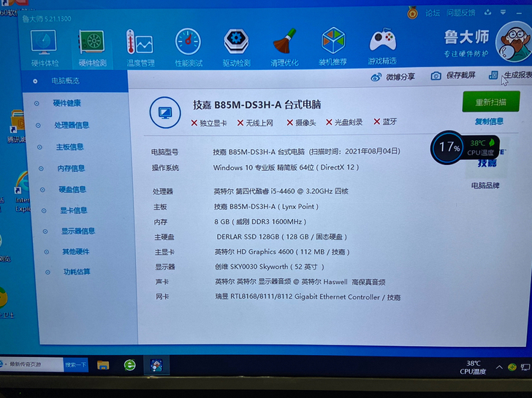Click the SKY0030 Skyworth monitor value
532x398 pixels.
pyautogui.click(x=270, y=267)
